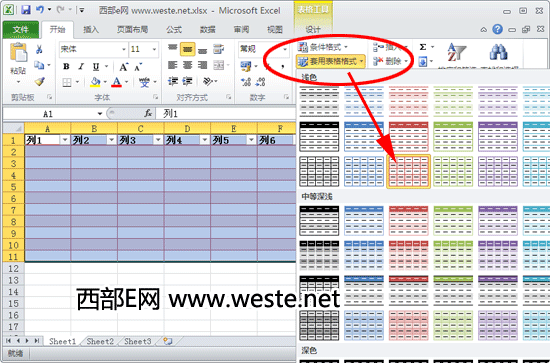Open the 套用表格格式 dropdown button

tap(330, 62)
